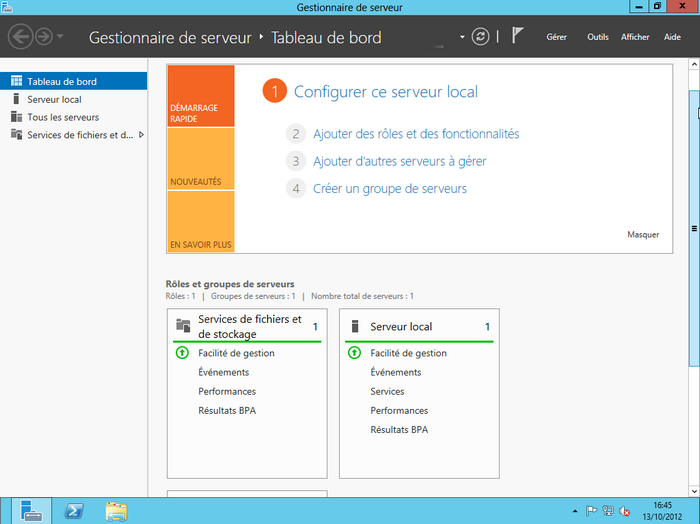
Task: Open Server Manager from taskbar
Action: point(31,511)
